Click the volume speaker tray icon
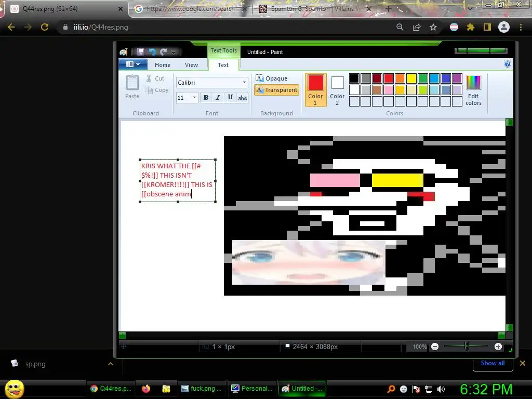Image resolution: width=532 pixels, height=399 pixels. coord(441,389)
